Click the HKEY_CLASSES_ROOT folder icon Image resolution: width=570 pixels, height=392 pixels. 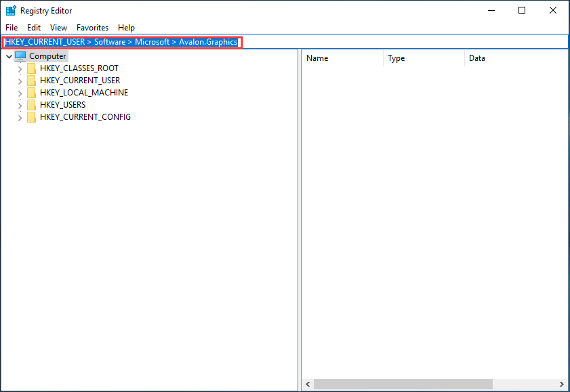[31, 68]
